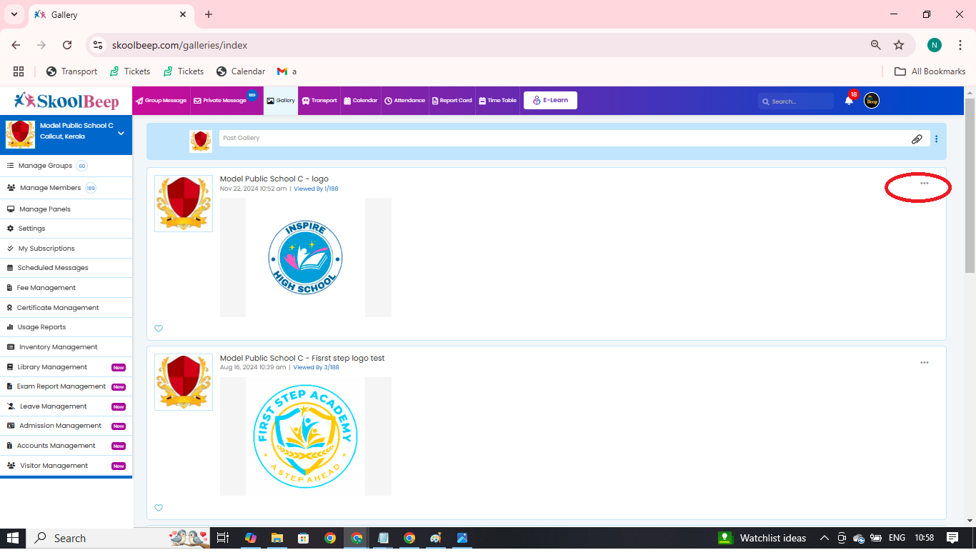The width and height of the screenshot is (976, 560).
Task: Like the First Step Academy post
Action: pyautogui.click(x=159, y=508)
